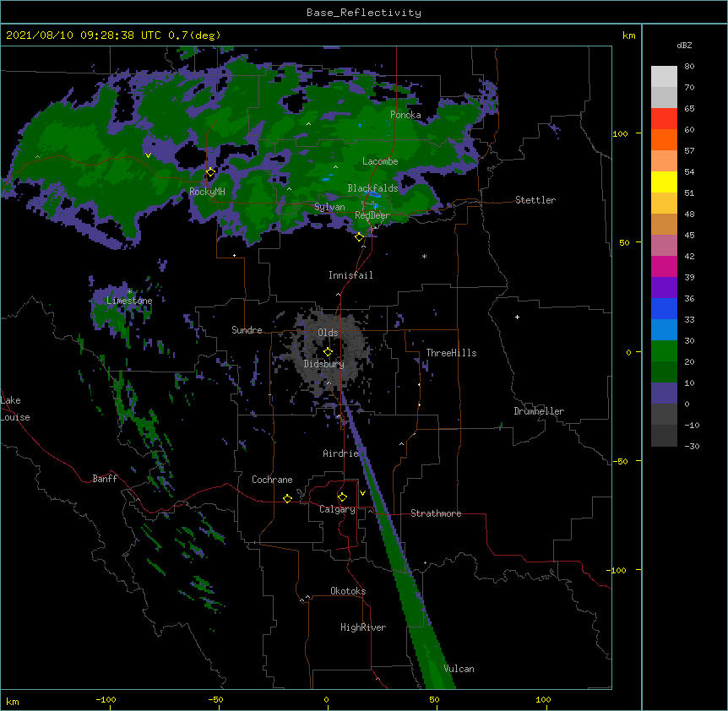
Task: Click the Cochrane city label
Action: coord(272,480)
